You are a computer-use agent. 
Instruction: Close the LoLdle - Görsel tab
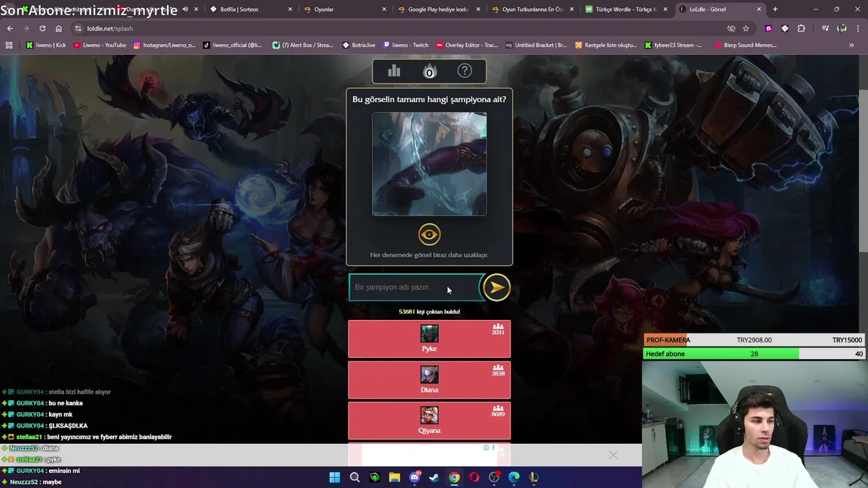point(759,9)
